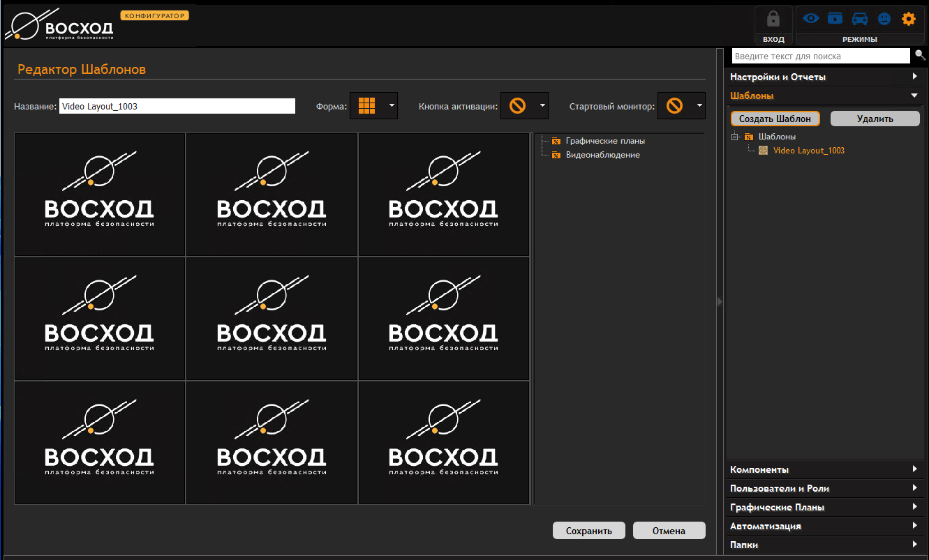The image size is (929, 560).
Task: Click the Video Layout_1003 template icon
Action: point(764,151)
